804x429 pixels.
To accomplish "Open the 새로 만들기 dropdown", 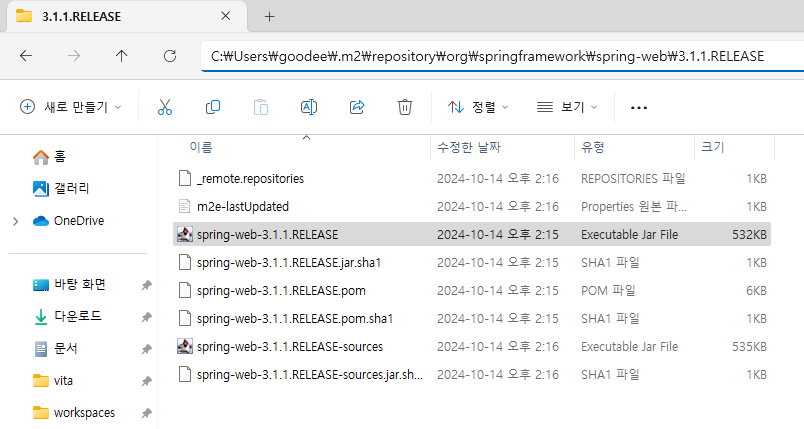I will pos(71,107).
